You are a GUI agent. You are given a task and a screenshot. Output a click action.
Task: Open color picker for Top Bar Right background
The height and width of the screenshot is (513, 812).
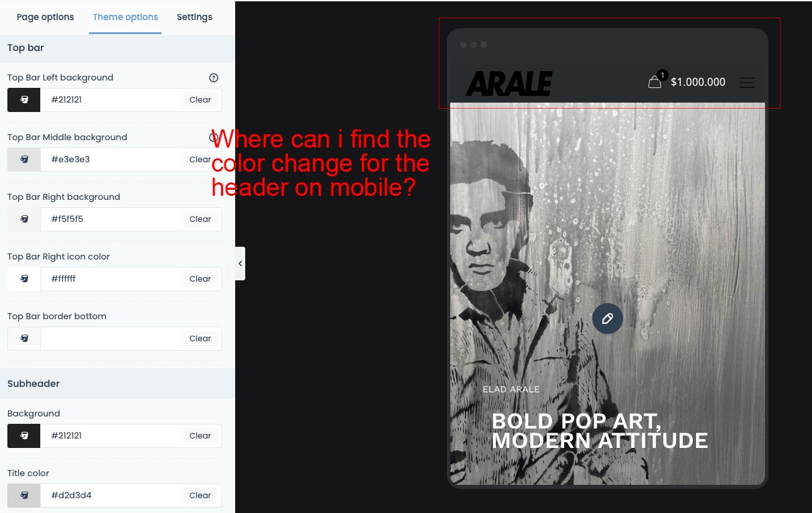point(24,219)
